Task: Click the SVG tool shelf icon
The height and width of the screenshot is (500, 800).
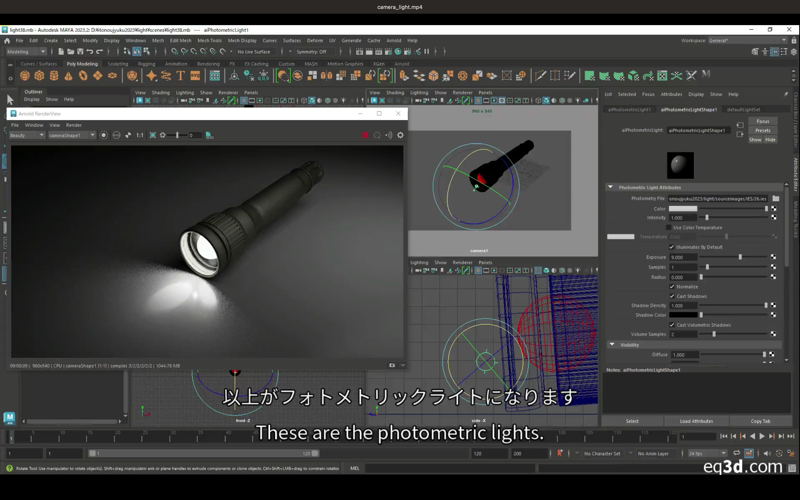Action: point(195,75)
